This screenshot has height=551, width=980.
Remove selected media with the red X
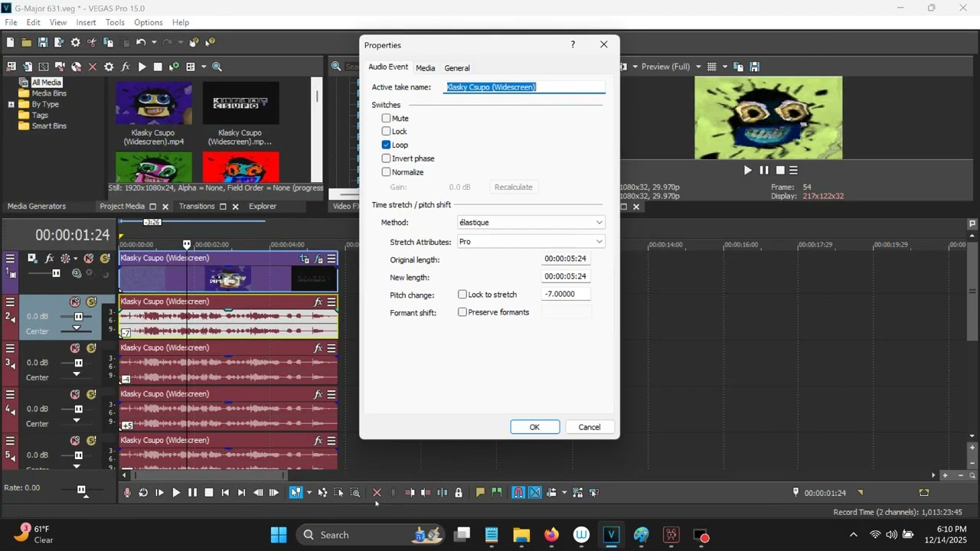click(x=93, y=67)
